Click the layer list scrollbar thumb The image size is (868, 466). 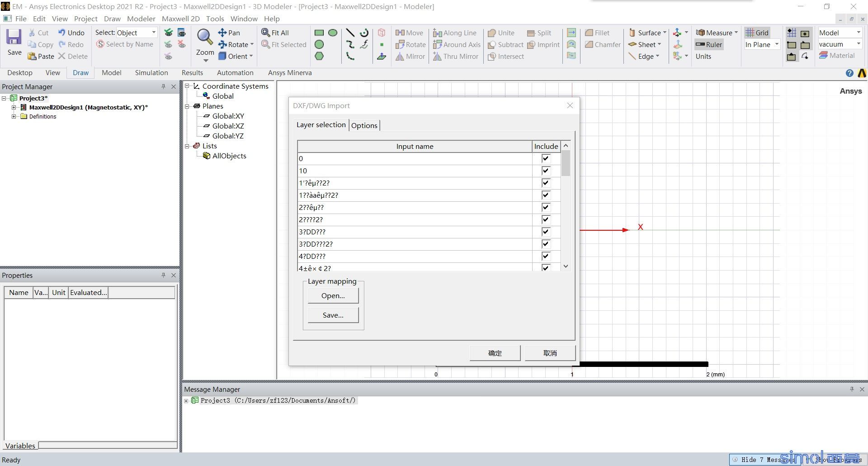566,163
